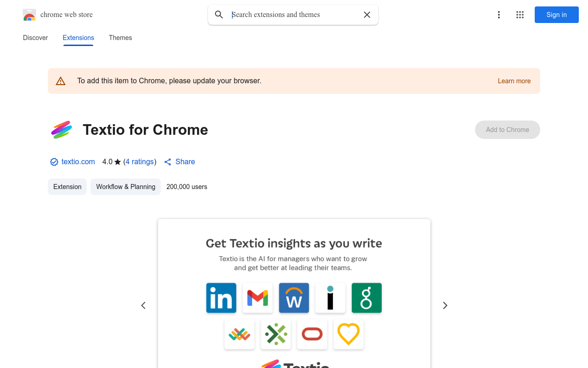Click the update your browser warning text

point(169,81)
